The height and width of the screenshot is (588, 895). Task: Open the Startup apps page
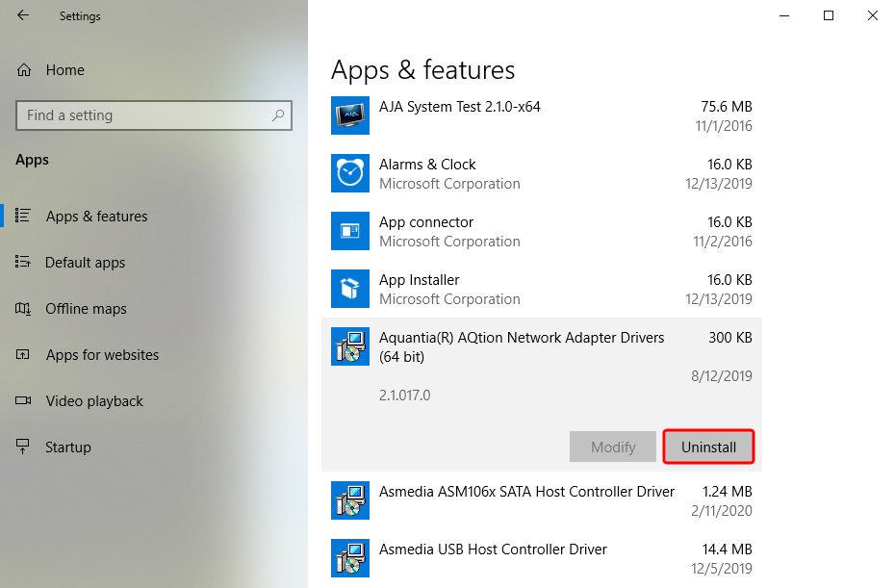pos(67,447)
